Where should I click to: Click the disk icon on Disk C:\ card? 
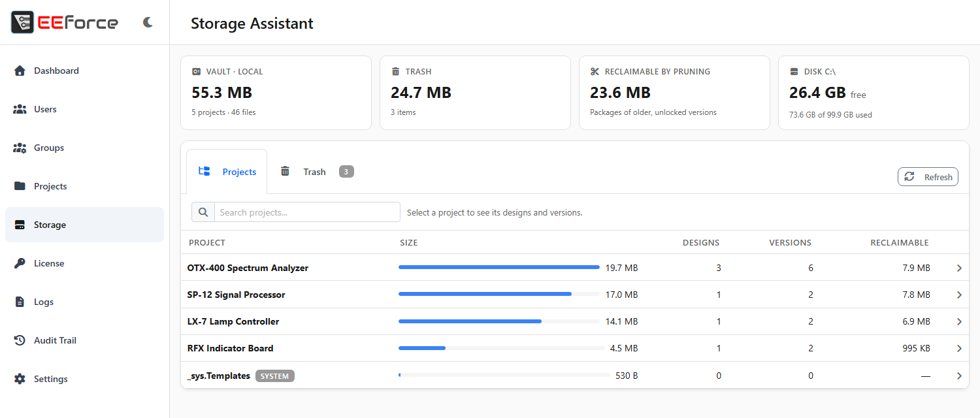tap(794, 71)
